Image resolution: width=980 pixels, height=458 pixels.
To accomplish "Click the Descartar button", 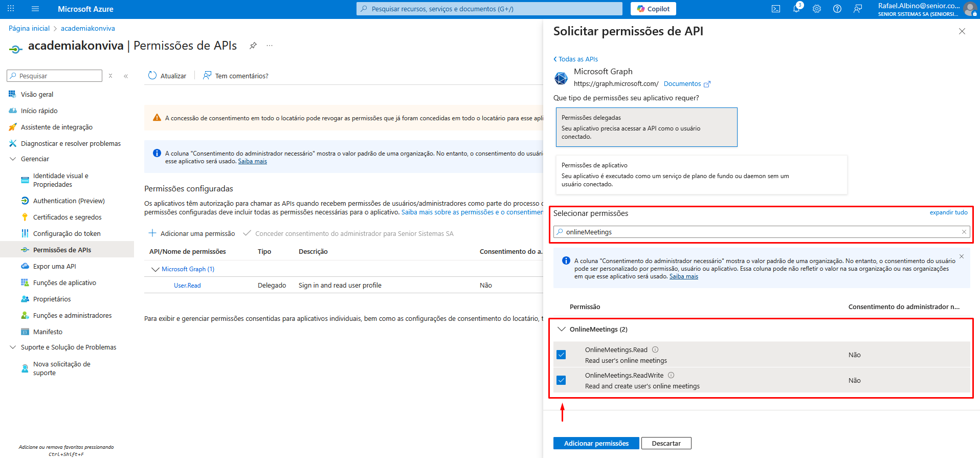I will coord(666,443).
